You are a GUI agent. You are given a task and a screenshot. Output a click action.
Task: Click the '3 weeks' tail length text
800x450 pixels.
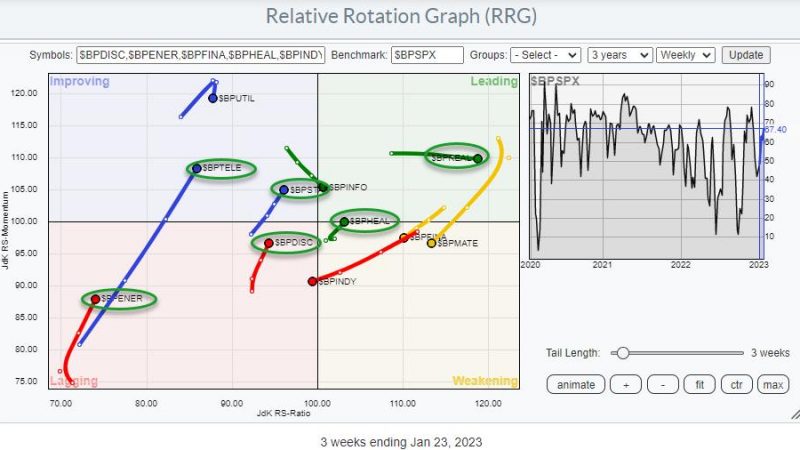point(770,353)
